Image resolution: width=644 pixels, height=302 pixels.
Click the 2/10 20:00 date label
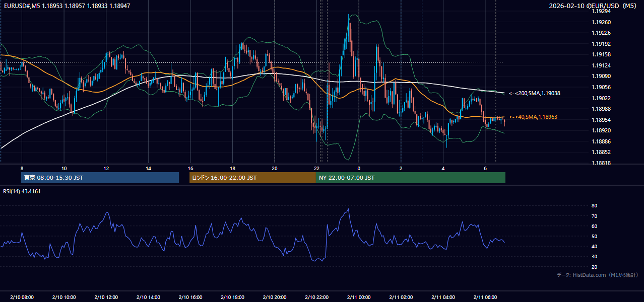(x=275, y=297)
